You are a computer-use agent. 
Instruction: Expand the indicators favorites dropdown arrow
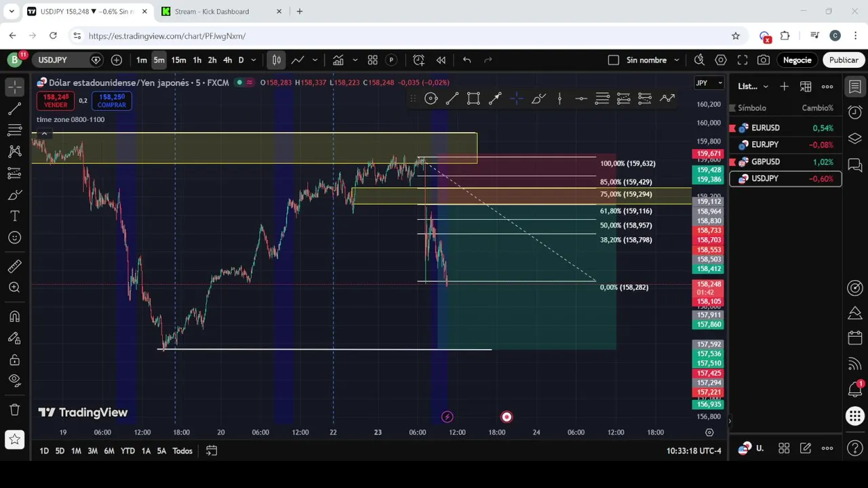355,60
